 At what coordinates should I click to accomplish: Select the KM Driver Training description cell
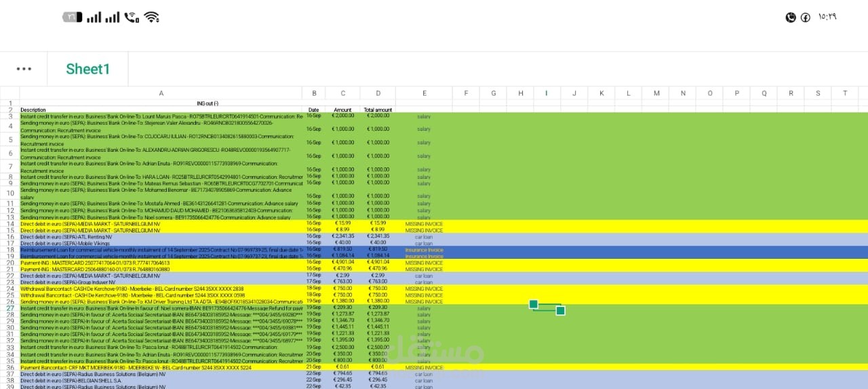pyautogui.click(x=161, y=302)
